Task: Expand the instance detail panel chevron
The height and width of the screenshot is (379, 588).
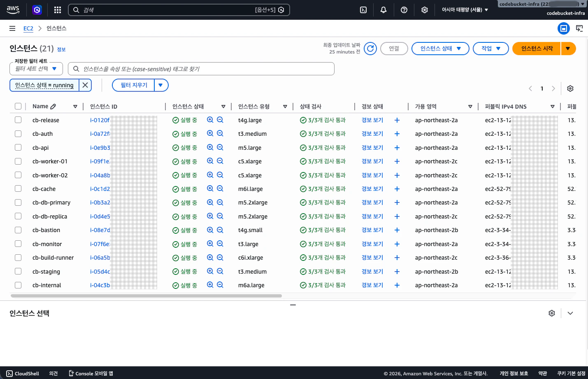Action: pyautogui.click(x=570, y=313)
